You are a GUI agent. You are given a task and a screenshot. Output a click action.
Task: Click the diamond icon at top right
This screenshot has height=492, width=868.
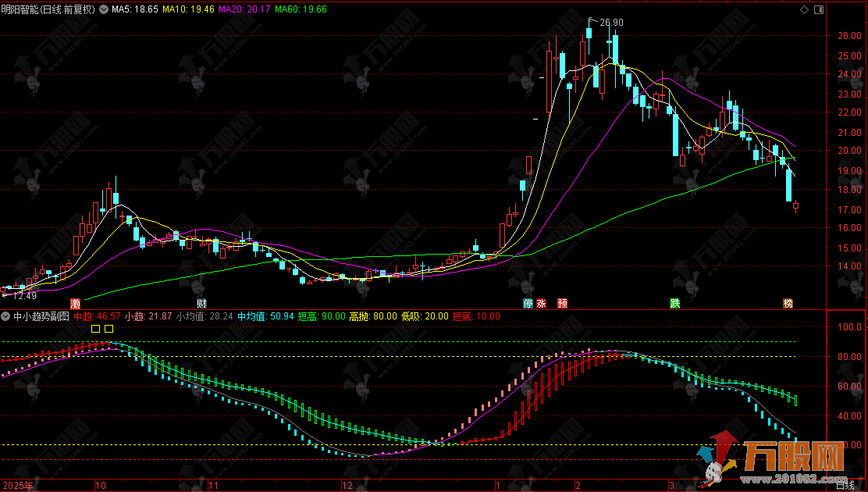tap(804, 9)
